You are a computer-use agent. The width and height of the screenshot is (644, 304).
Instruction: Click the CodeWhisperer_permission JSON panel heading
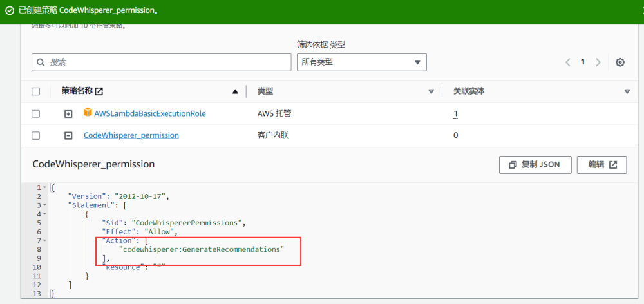click(x=93, y=164)
